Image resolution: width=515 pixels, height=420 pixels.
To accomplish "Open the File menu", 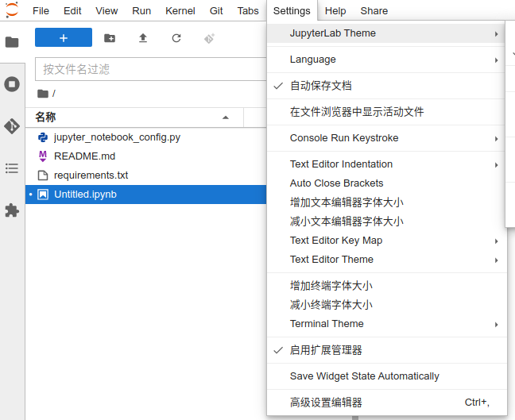I will coord(41,11).
